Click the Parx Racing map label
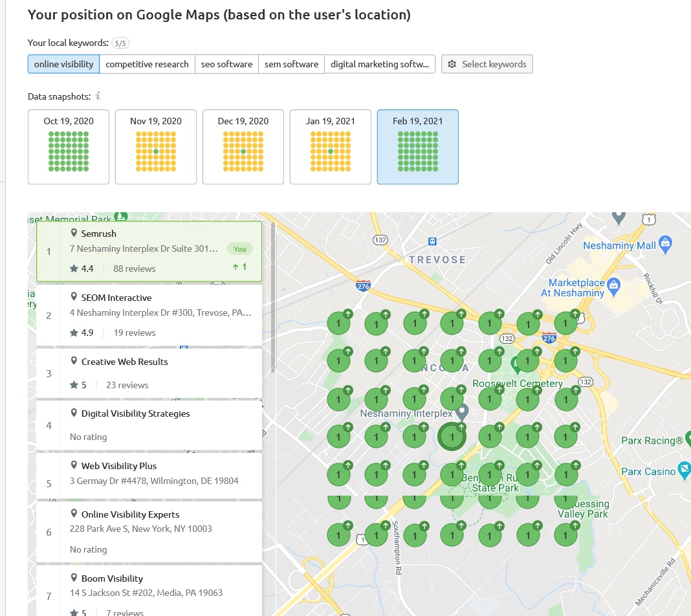Viewport: 691px width, 616px height. tap(652, 441)
